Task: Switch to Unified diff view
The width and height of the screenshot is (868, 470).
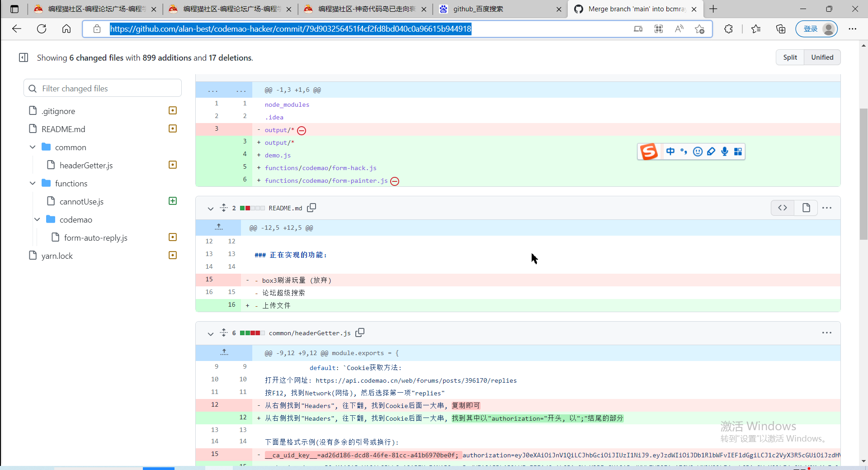Action: click(x=822, y=57)
